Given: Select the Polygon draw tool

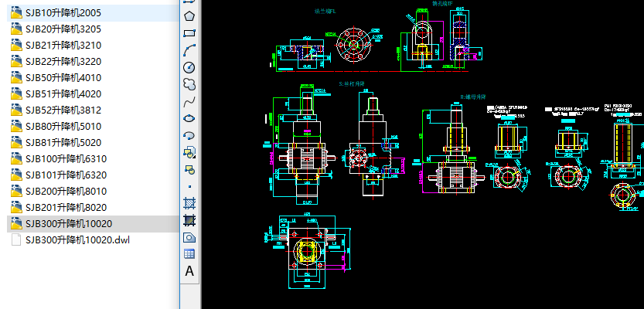Looking at the screenshot, I should (x=189, y=16).
